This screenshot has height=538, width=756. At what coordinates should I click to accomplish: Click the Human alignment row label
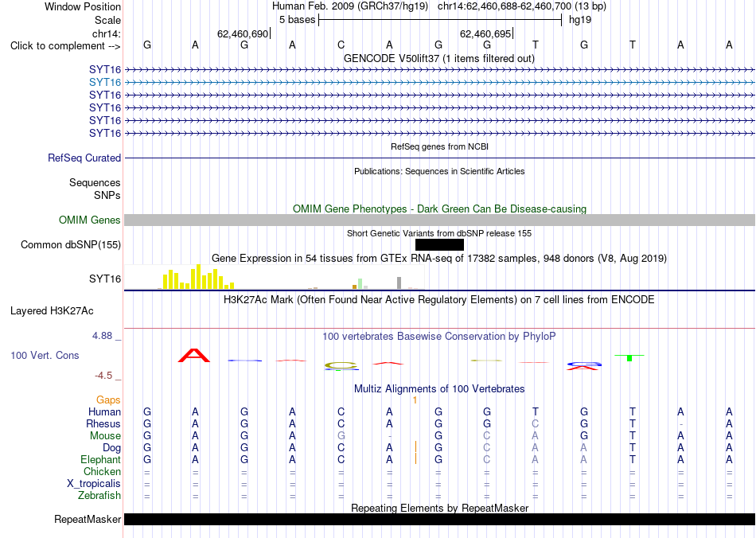104,412
